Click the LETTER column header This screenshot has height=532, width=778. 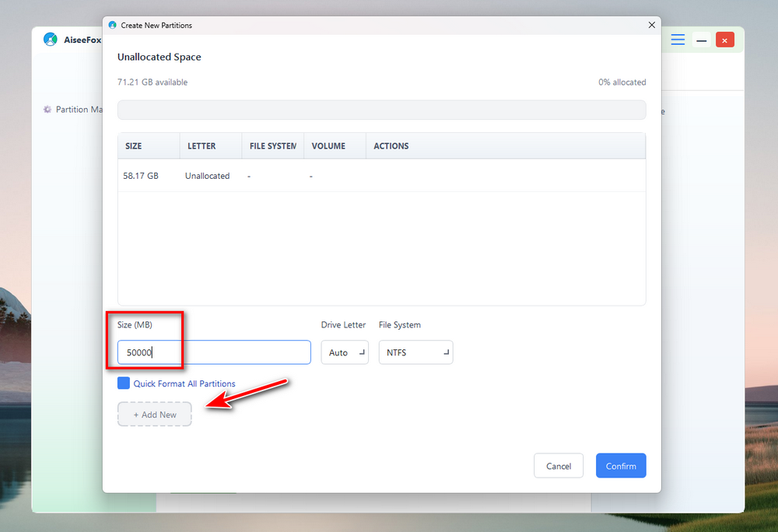click(202, 146)
